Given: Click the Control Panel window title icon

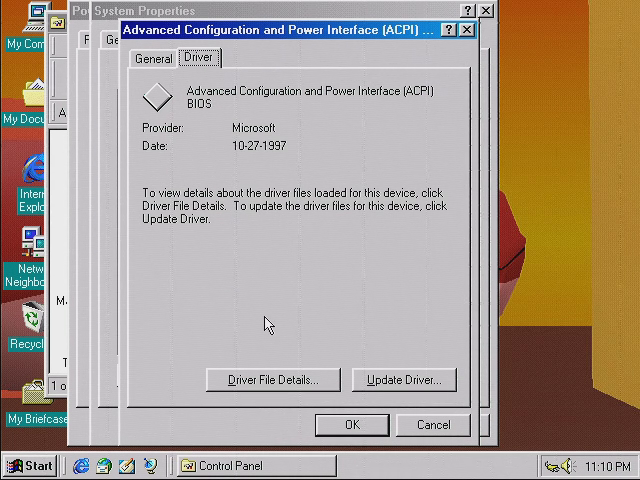Looking at the screenshot, I should pos(58,23).
